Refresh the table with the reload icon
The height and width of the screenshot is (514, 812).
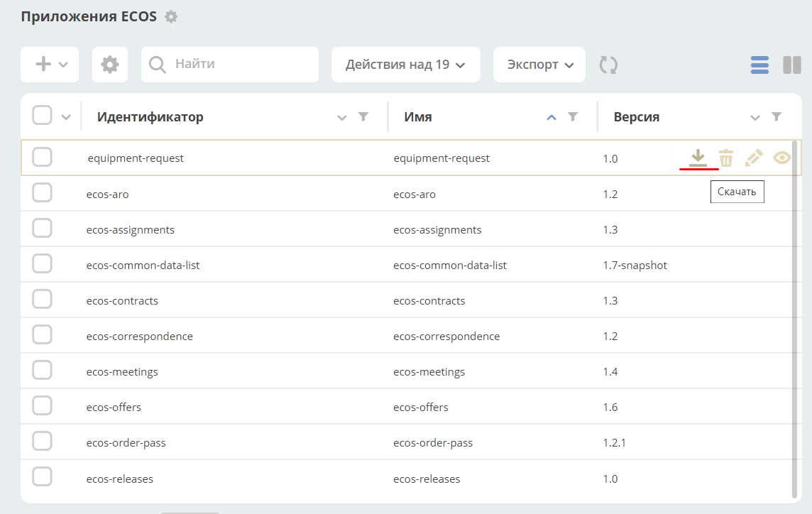(x=608, y=65)
